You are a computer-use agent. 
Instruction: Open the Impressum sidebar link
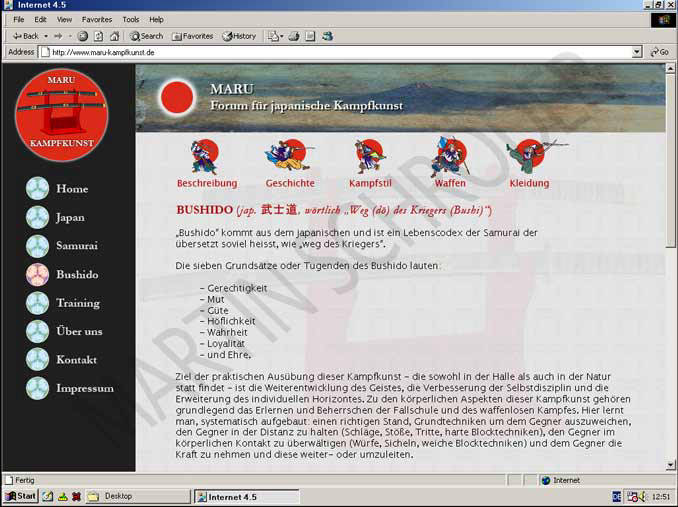[84, 388]
